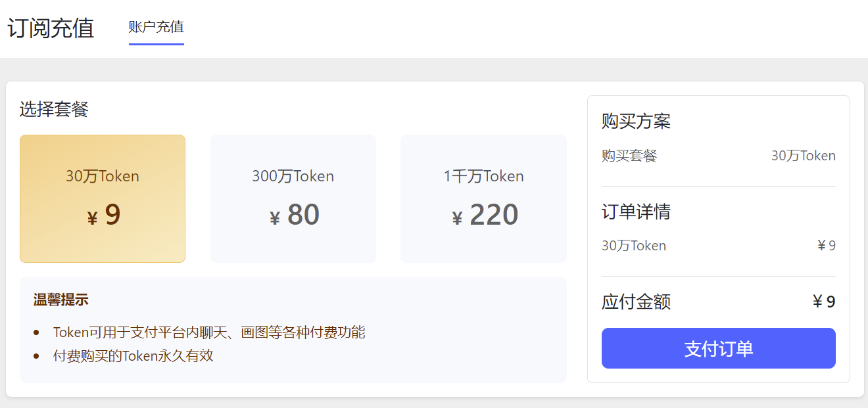Click the ¥9 total beside 应付金额
The image size is (868, 408).
[824, 302]
